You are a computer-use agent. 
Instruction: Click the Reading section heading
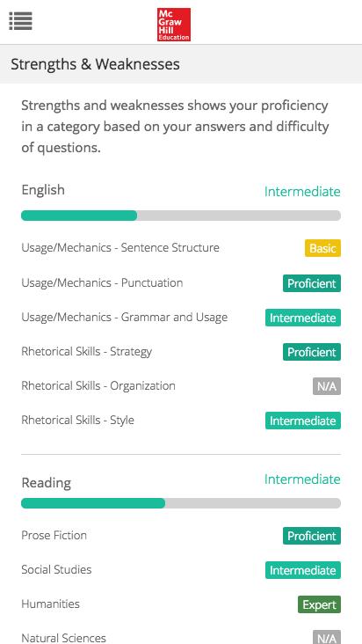coord(47,483)
